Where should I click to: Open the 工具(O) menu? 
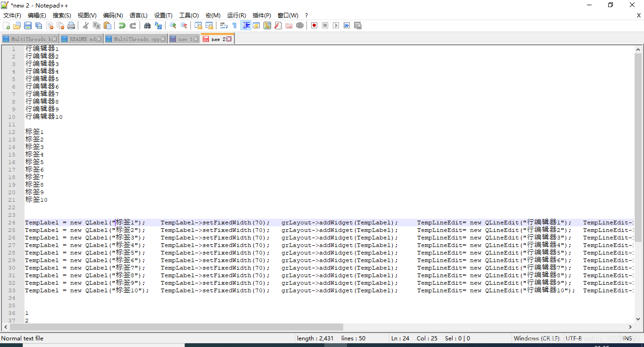(x=189, y=16)
